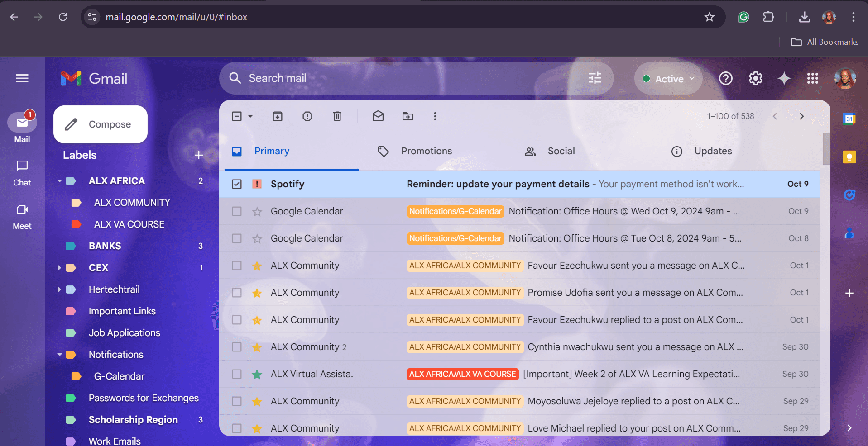Switch to the Promotions tab
This screenshot has width=868, height=446.
coord(427,151)
